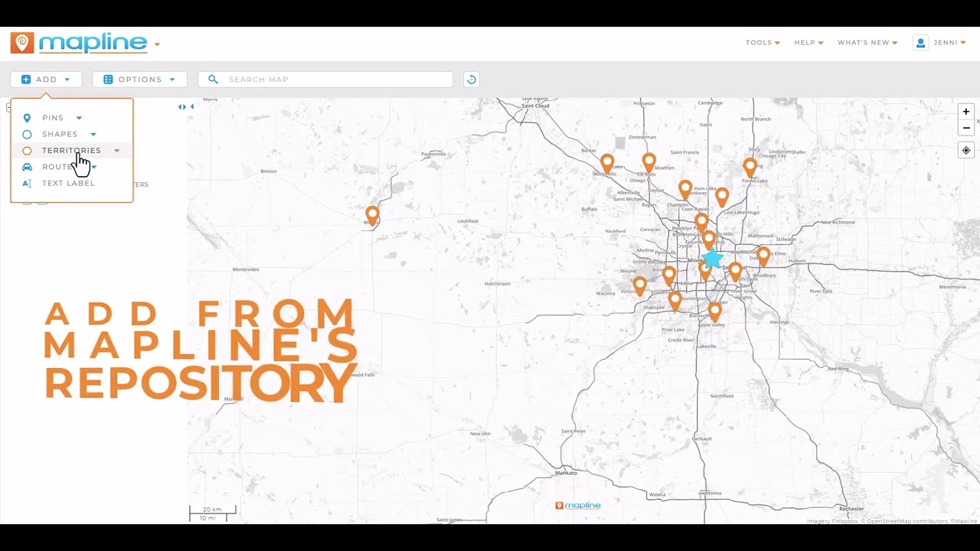Click the blue star marker on the map
980x551 pixels.
(x=712, y=258)
